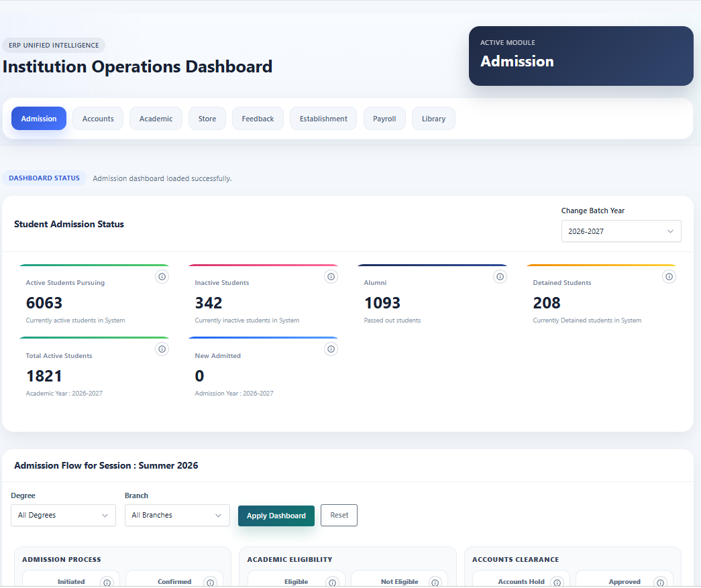
Task: Expand the All Branches dropdown
Action: [177, 515]
